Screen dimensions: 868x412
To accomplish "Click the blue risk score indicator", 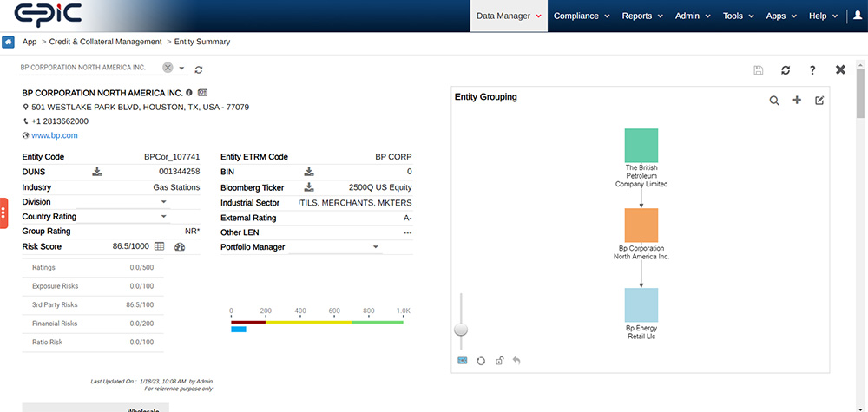I will tap(239, 329).
